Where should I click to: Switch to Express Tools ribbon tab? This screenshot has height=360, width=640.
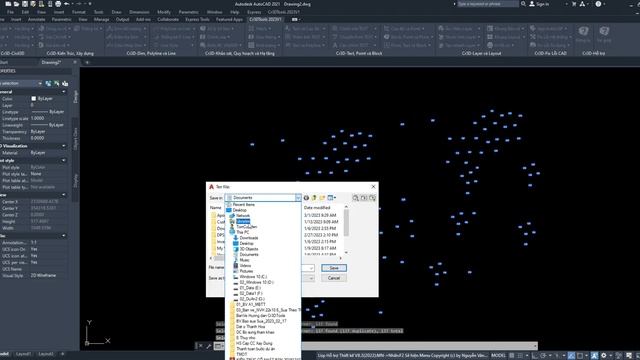tap(197, 19)
